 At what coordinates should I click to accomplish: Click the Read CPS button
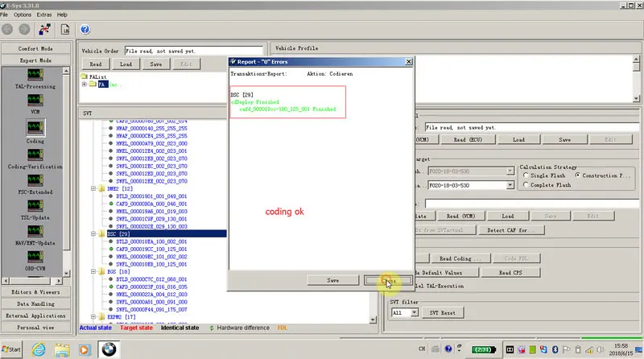tap(510, 273)
